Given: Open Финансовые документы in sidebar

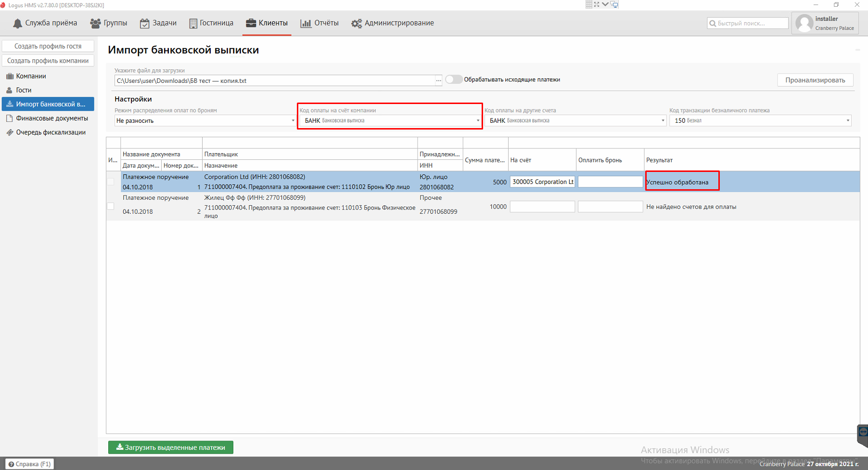Looking at the screenshot, I should tap(51, 118).
